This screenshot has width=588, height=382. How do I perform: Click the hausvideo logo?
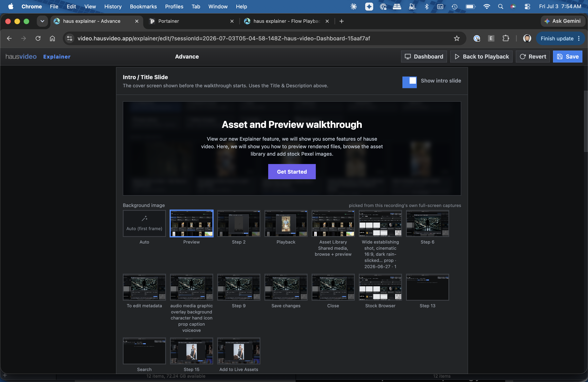[21, 57]
